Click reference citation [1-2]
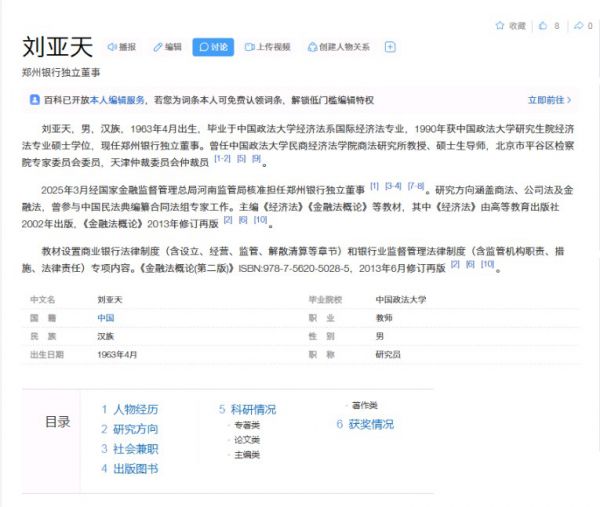Image resolution: width=600 pixels, height=507 pixels. [221, 158]
